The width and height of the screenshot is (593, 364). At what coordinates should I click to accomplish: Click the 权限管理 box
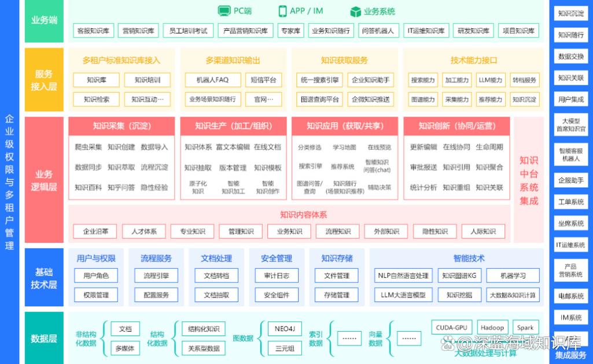click(x=96, y=295)
